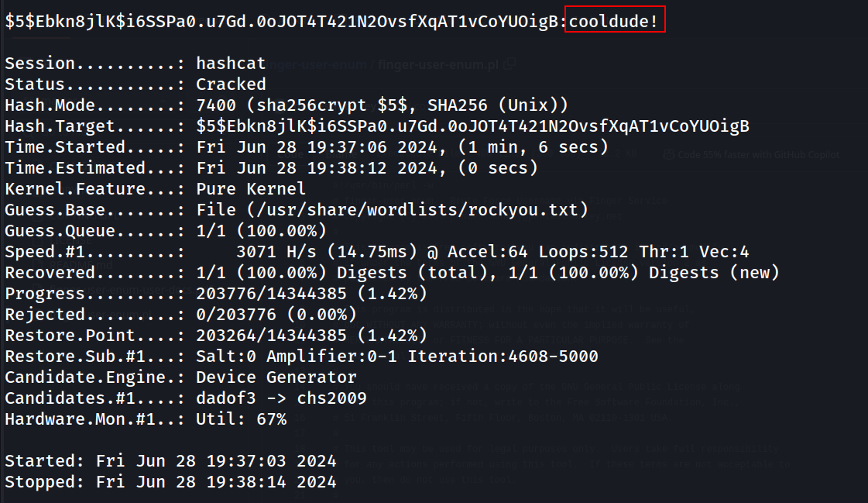
Task: Click the copy-path icon beside finger-user-enum.pl
Action: tap(509, 64)
